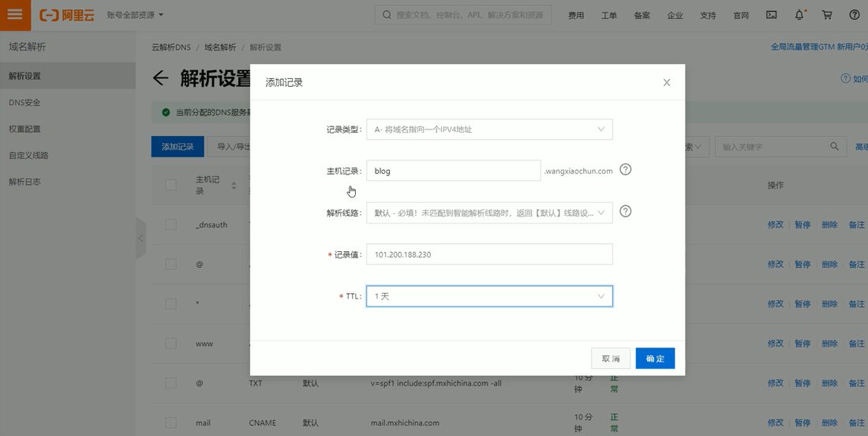Image resolution: width=868 pixels, height=436 pixels.
Task: Click 输入关键字 search field
Action: (780, 147)
